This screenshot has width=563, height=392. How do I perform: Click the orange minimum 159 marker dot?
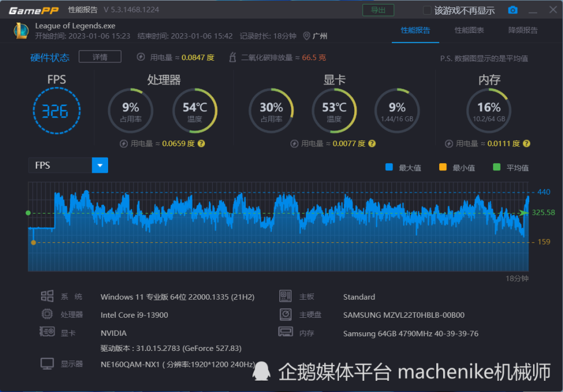[x=33, y=242]
